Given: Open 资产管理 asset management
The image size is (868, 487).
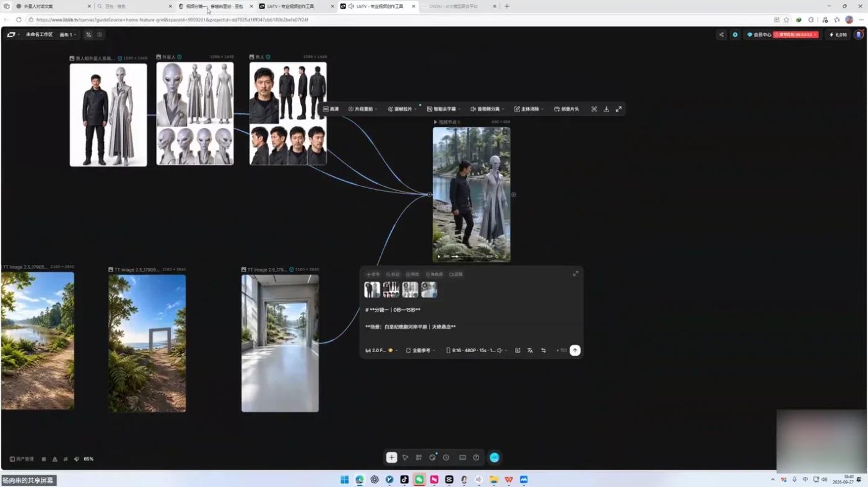Looking at the screenshot, I should [x=22, y=459].
